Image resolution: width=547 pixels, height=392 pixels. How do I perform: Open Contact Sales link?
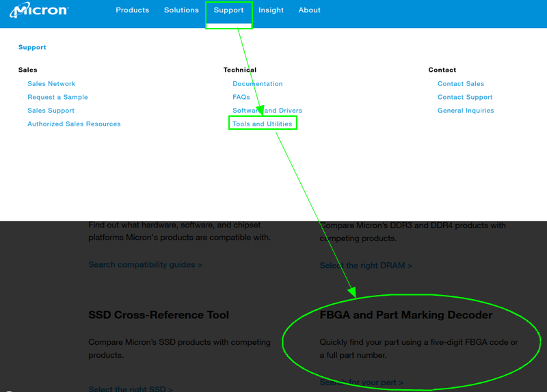[461, 83]
